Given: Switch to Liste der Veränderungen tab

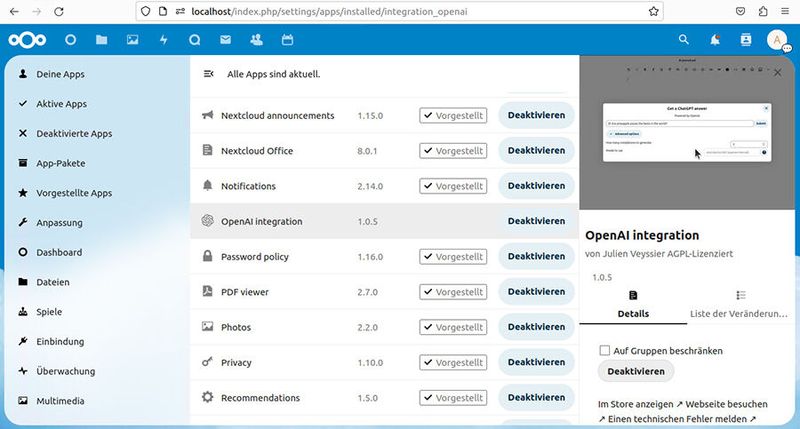Looking at the screenshot, I should pos(741,305).
